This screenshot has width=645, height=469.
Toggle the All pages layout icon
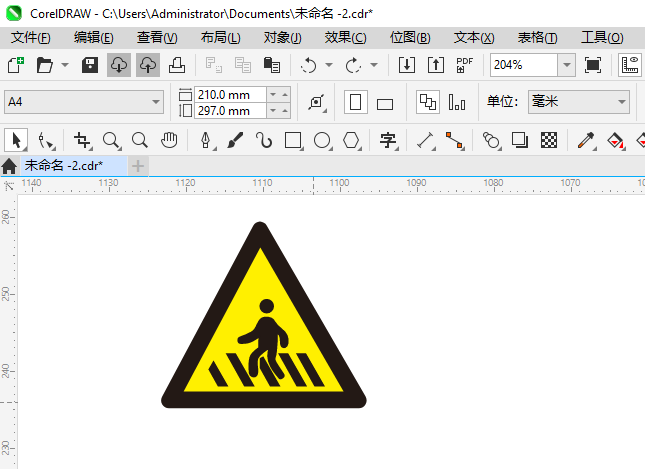pyautogui.click(x=428, y=102)
